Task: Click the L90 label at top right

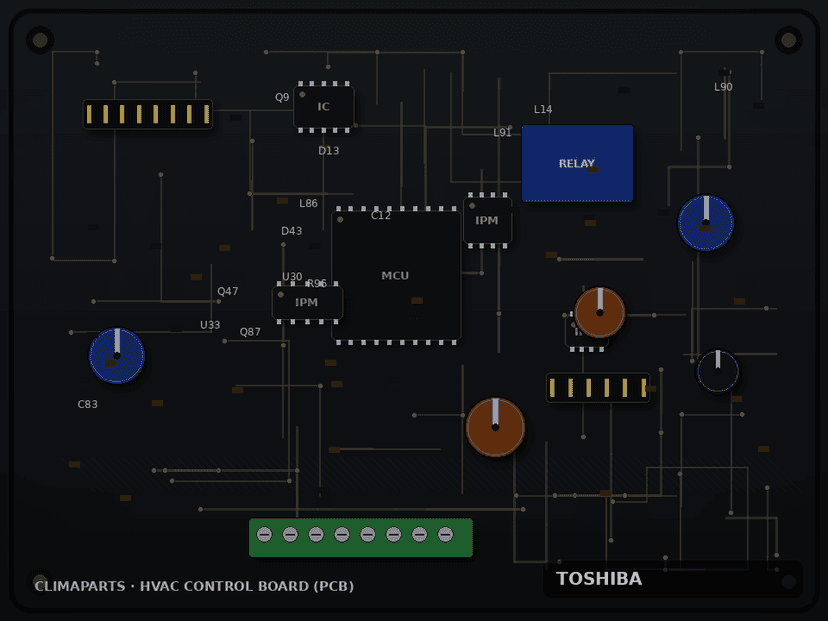Action: (x=723, y=87)
